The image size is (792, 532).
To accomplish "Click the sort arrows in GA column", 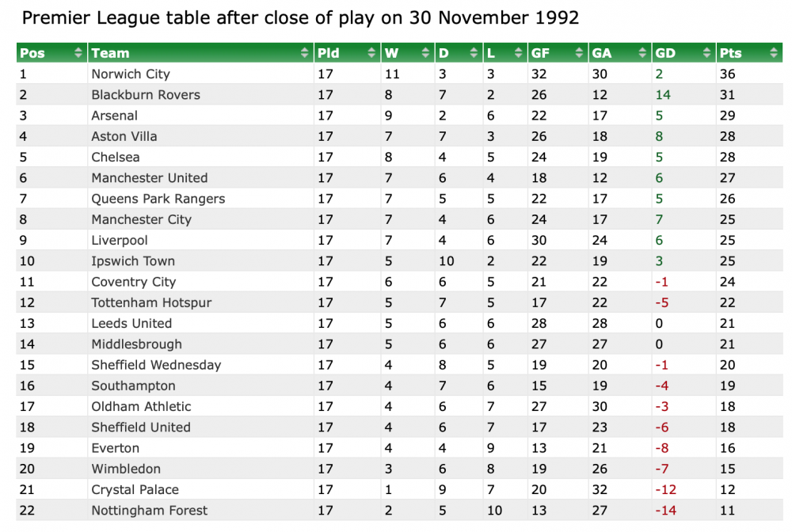I will 642,53.
